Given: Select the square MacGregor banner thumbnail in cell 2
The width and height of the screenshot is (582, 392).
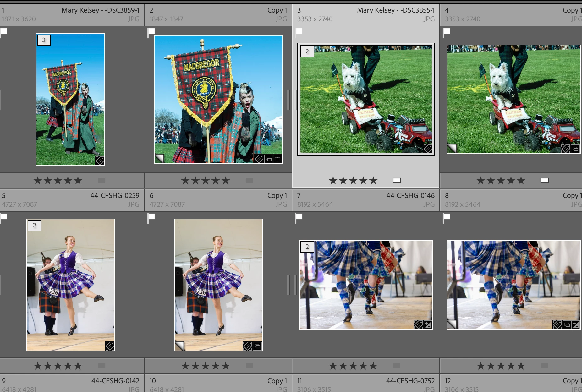Looking at the screenshot, I should (x=218, y=100).
